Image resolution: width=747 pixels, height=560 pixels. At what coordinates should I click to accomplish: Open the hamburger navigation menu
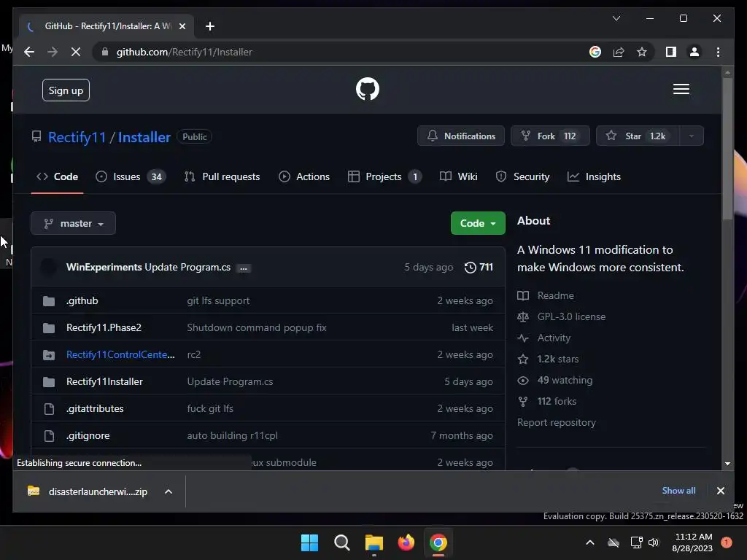[681, 89]
